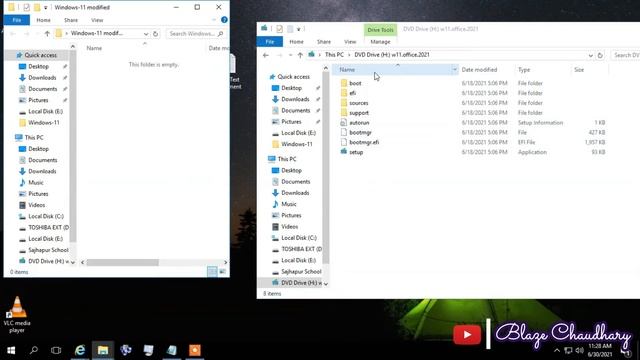Click the taskbar search icon
Screen dimensions: 640x360
(34, 350)
